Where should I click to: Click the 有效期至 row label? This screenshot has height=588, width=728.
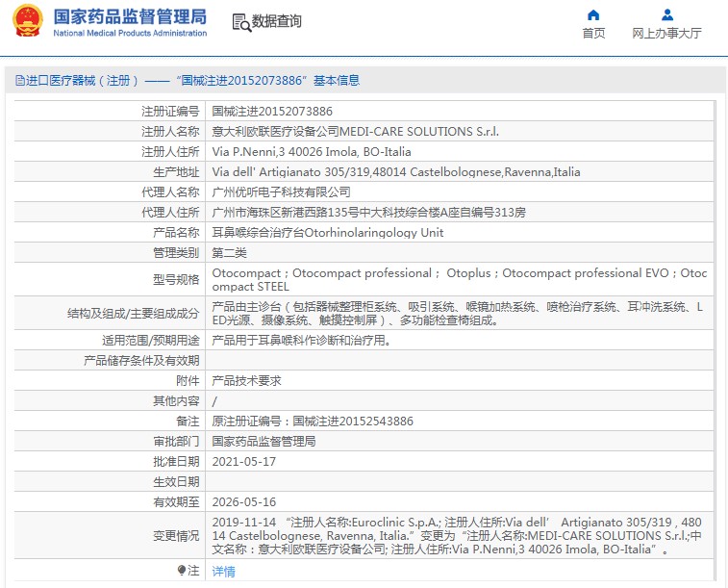click(x=176, y=502)
